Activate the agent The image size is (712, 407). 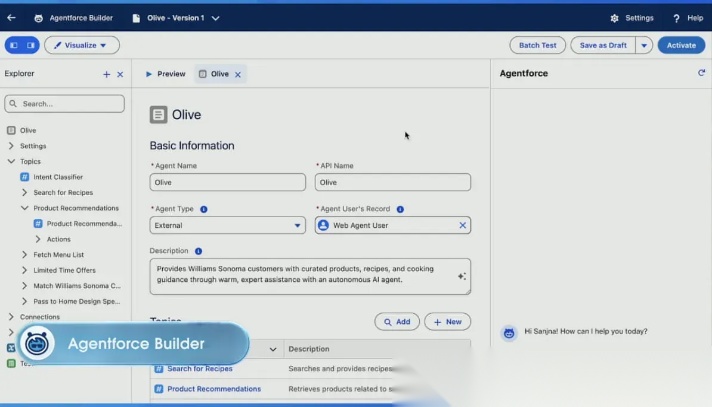(681, 45)
